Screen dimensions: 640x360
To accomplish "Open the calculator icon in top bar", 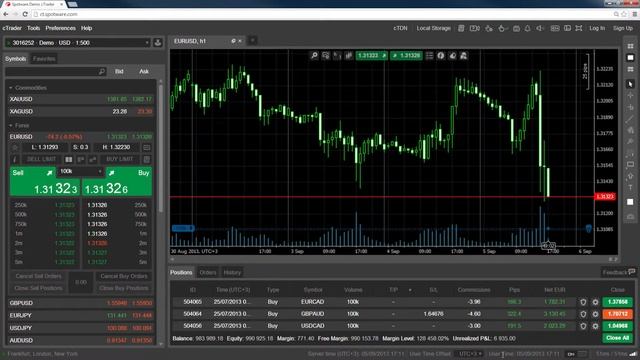I will [461, 28].
